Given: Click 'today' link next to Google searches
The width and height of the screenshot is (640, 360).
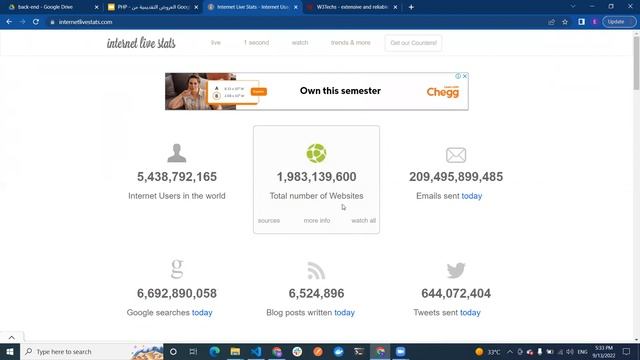Looking at the screenshot, I should coord(202,313).
